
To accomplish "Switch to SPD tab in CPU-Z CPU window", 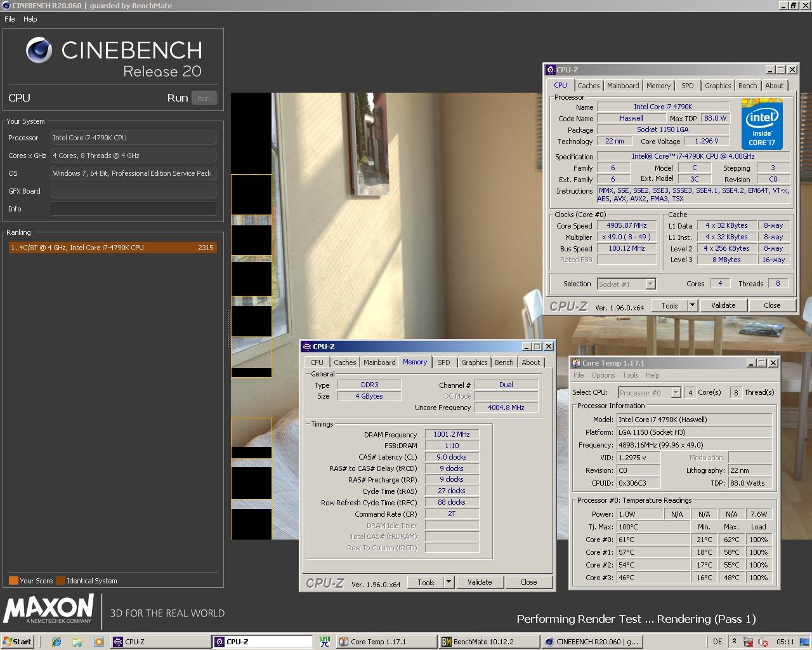I will [x=688, y=86].
